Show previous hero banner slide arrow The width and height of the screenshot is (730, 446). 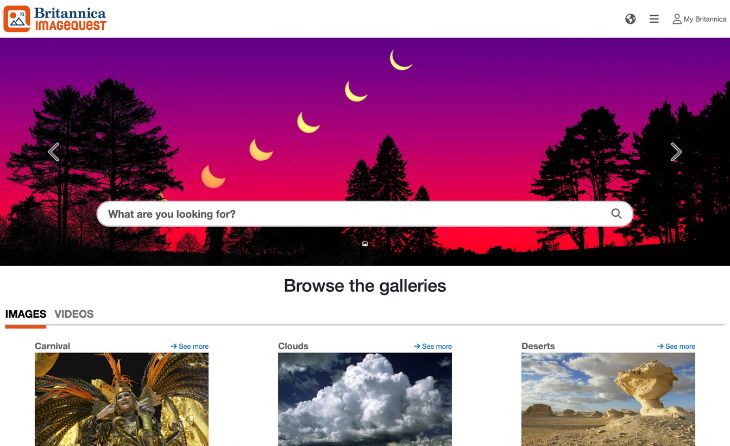(54, 152)
